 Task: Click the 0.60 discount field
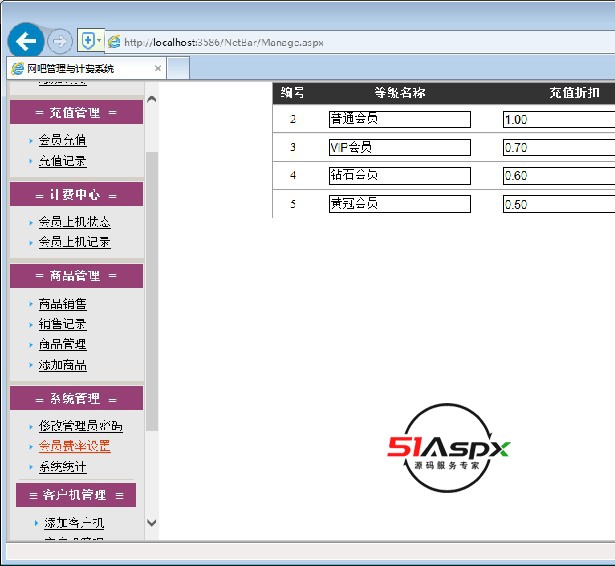559,176
